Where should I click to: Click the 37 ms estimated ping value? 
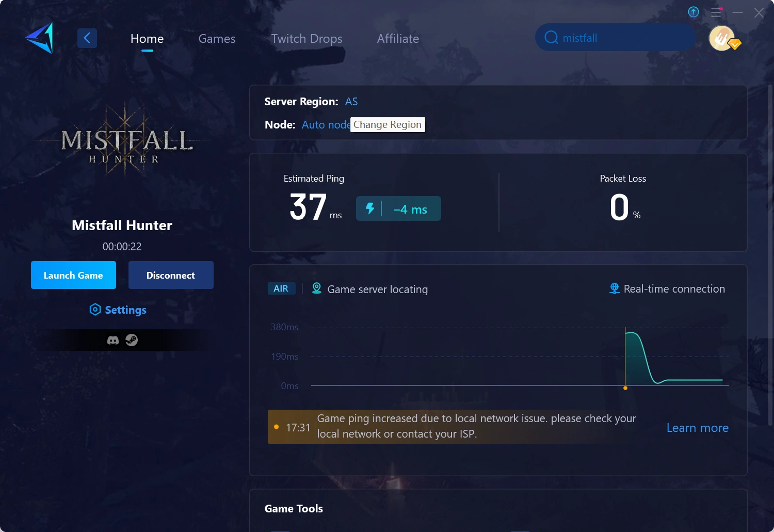click(316, 207)
